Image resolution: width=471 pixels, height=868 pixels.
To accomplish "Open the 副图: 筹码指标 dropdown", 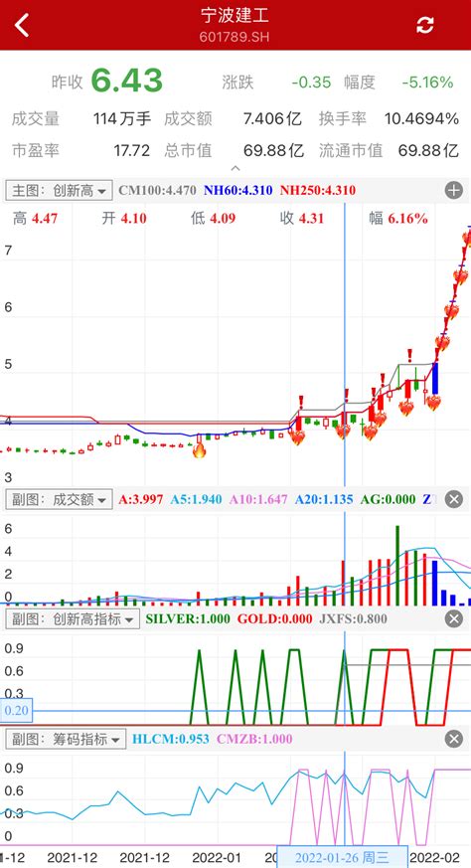I will pyautogui.click(x=66, y=739).
